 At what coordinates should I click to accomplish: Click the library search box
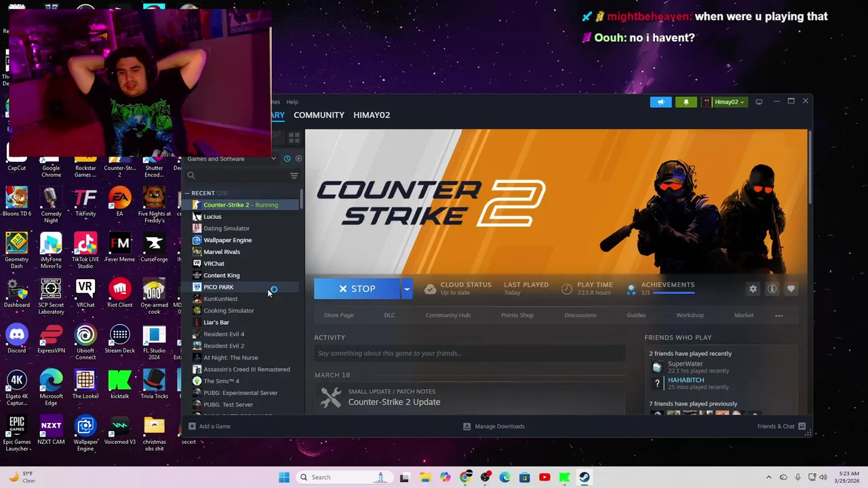pyautogui.click(x=235, y=176)
